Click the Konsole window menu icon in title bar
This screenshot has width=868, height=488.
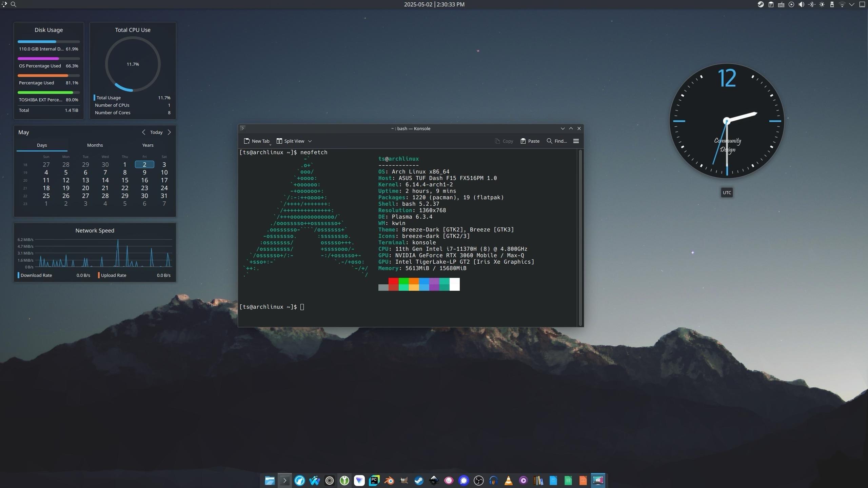242,128
